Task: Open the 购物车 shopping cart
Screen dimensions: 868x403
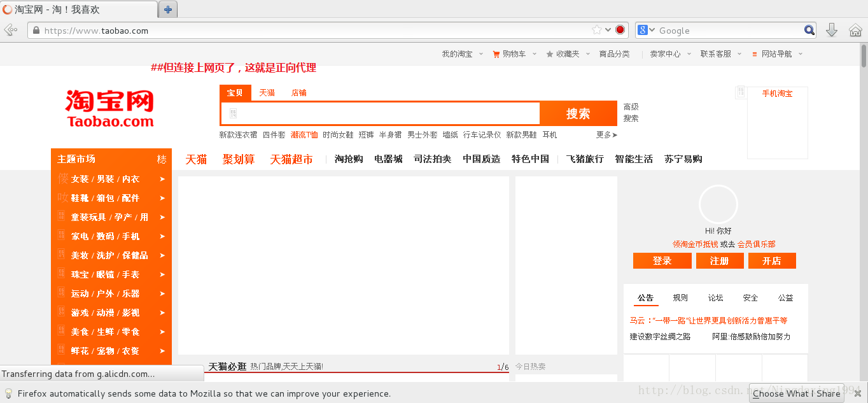Action: click(x=514, y=54)
